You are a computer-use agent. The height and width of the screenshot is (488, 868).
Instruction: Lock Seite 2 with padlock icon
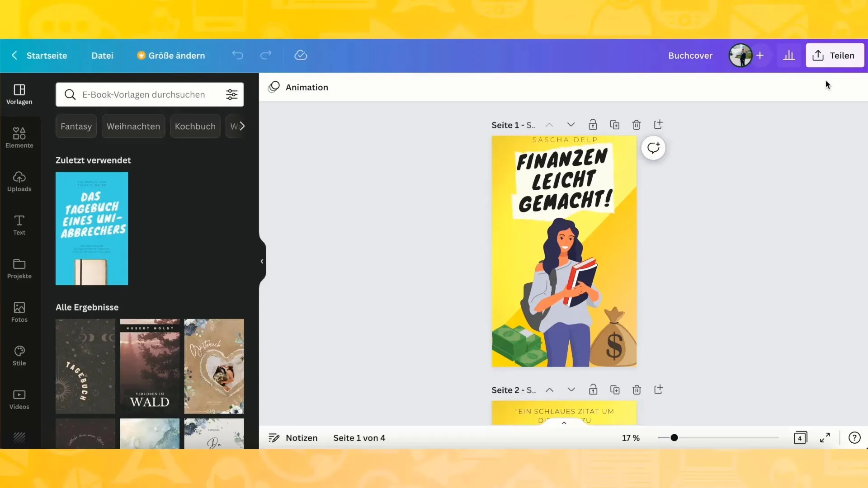coord(593,389)
